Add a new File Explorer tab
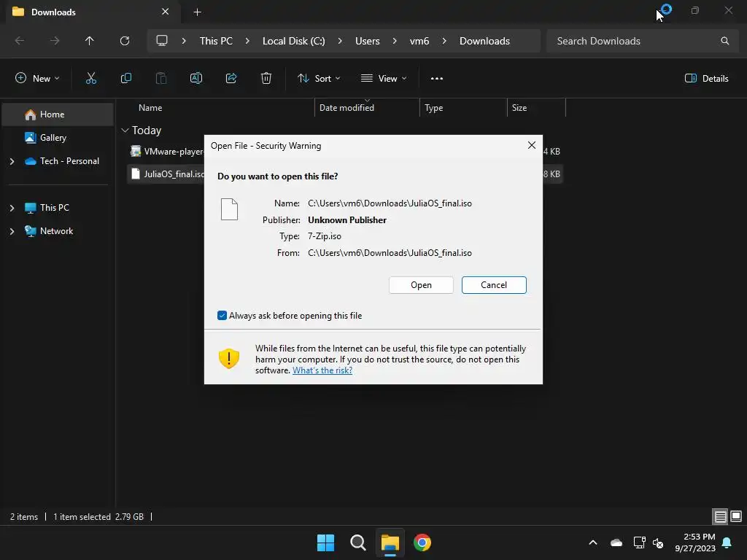The width and height of the screenshot is (747, 560). [197, 12]
